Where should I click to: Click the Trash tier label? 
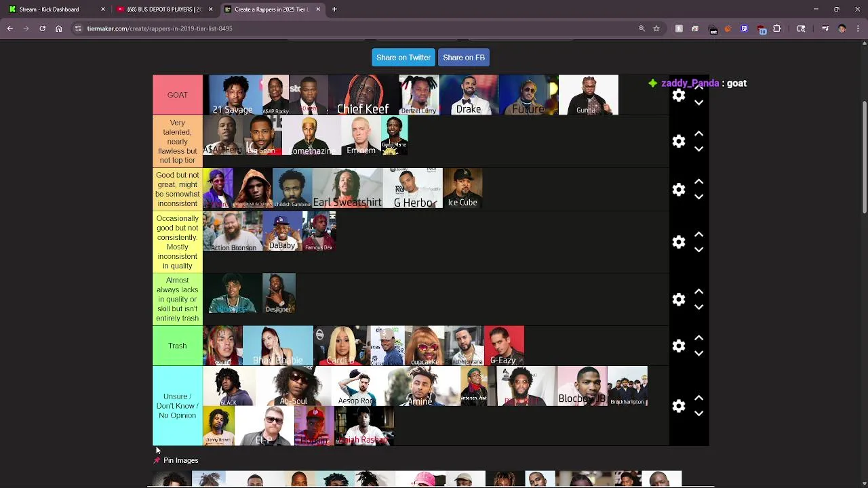[178, 346]
